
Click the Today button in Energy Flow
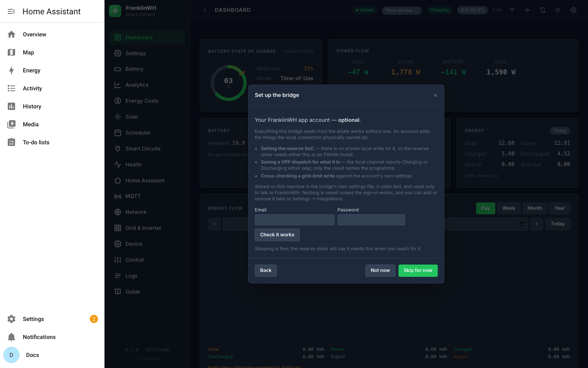[x=558, y=224]
